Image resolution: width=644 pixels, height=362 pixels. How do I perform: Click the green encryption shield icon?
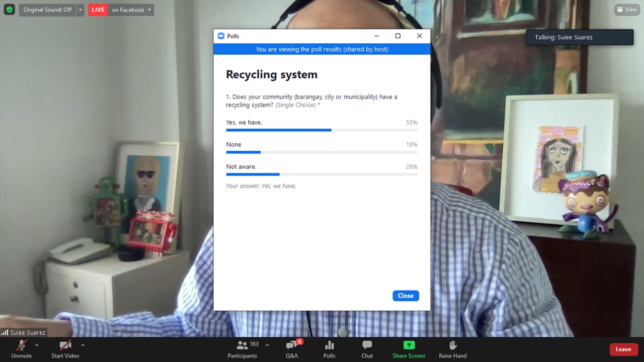[x=9, y=10]
